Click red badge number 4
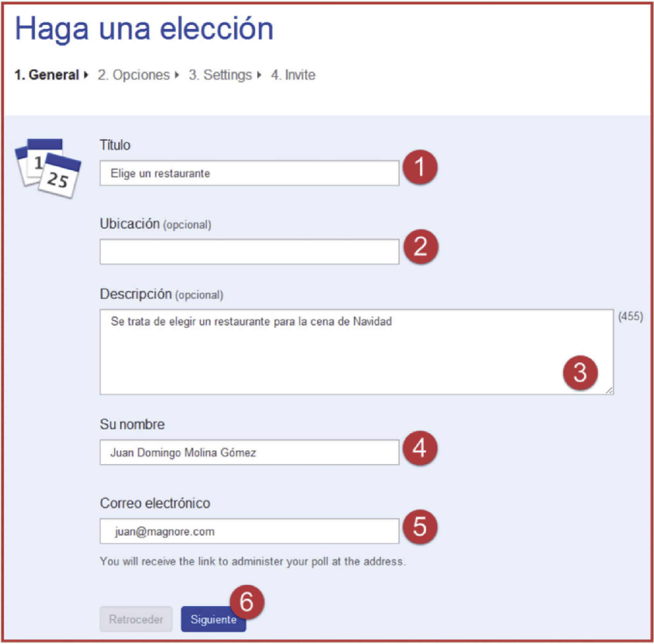 420,448
